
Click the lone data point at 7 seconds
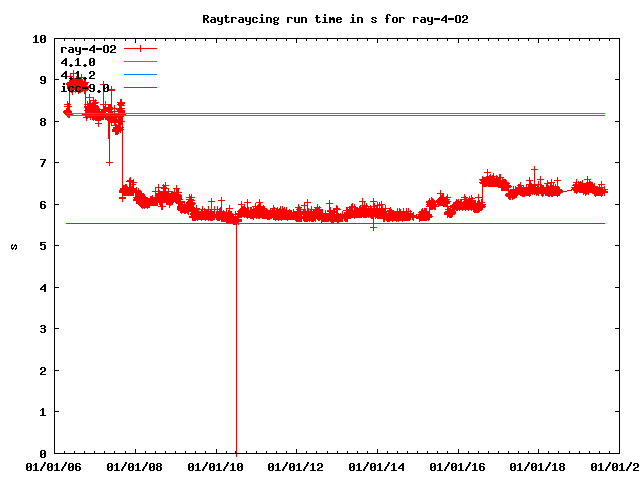point(109,163)
